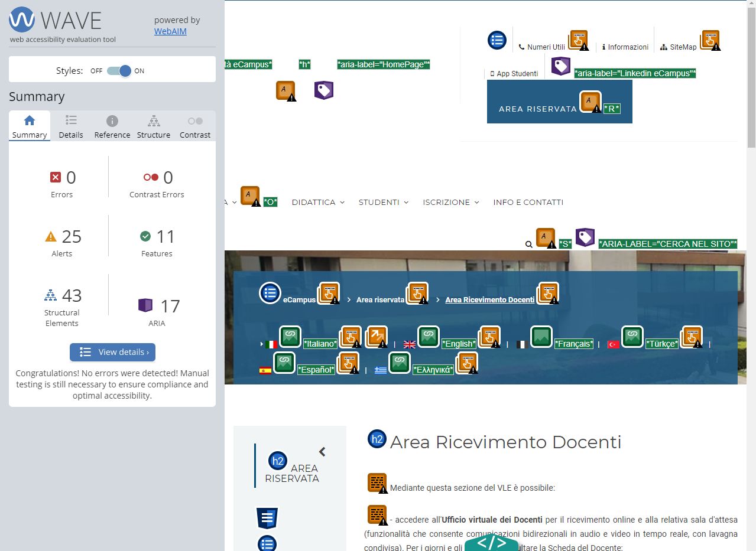
Task: Click the h2 icon in AREA RISERVATA sidebar
Action: [x=278, y=461]
